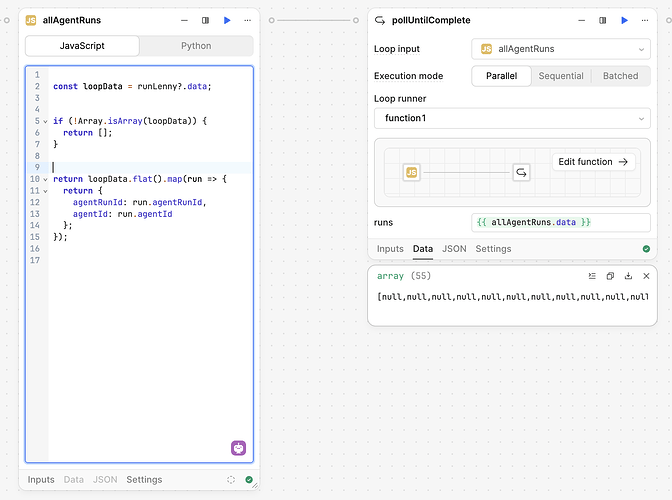Screen dimensions: 672x500
Task: Set execution mode to Batched
Action: coord(620,76)
